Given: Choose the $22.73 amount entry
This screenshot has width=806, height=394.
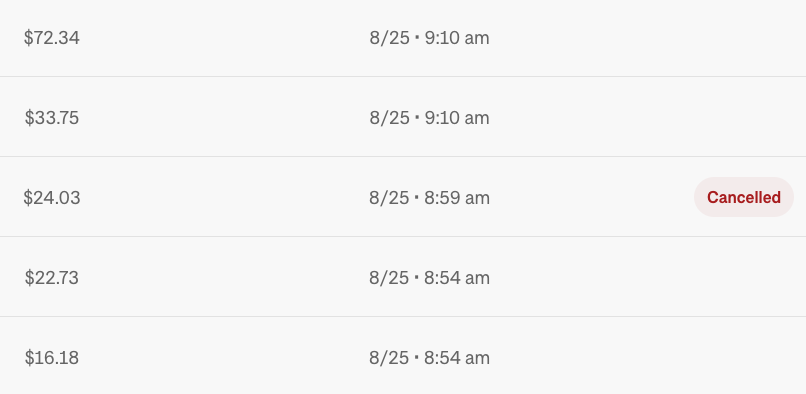Looking at the screenshot, I should (52, 278).
